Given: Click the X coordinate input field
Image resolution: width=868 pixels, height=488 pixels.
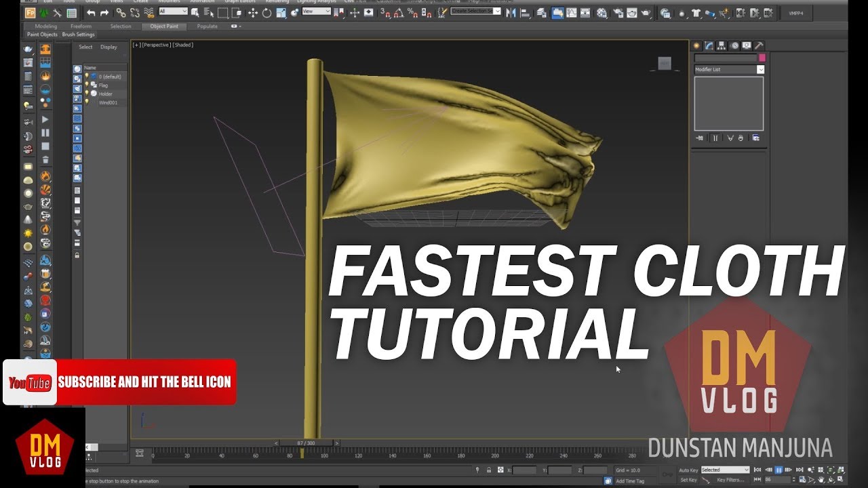Looking at the screenshot, I should click(x=524, y=470).
